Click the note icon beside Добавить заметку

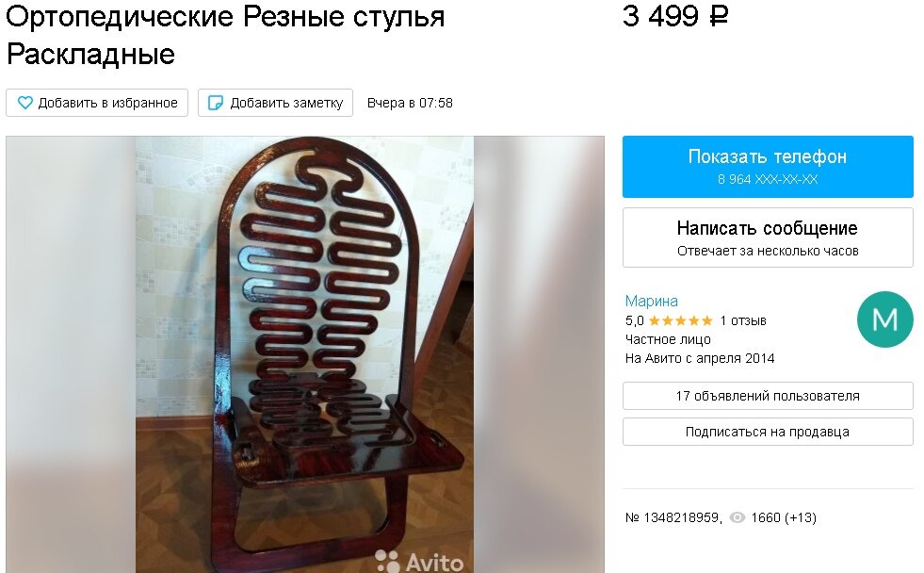coord(216,103)
